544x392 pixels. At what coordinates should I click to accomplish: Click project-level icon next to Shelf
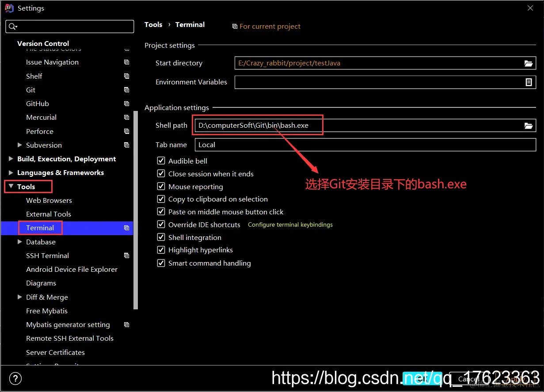click(x=127, y=76)
